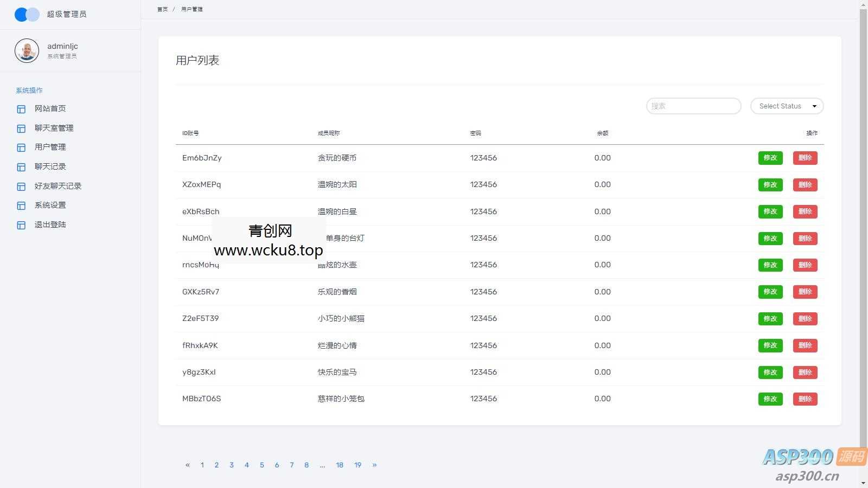The width and height of the screenshot is (868, 488).
Task: Click the 搜索 search input field
Action: point(693,106)
